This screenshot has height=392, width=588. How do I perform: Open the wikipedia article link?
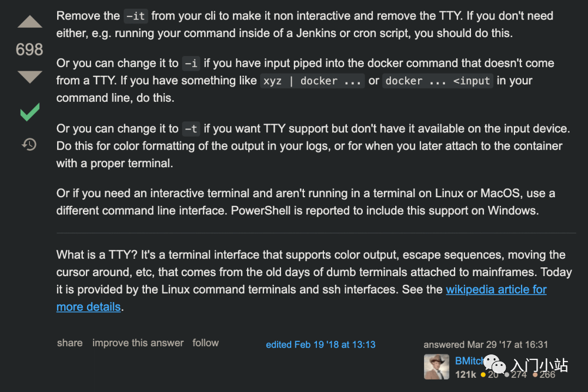pyautogui.click(x=496, y=290)
